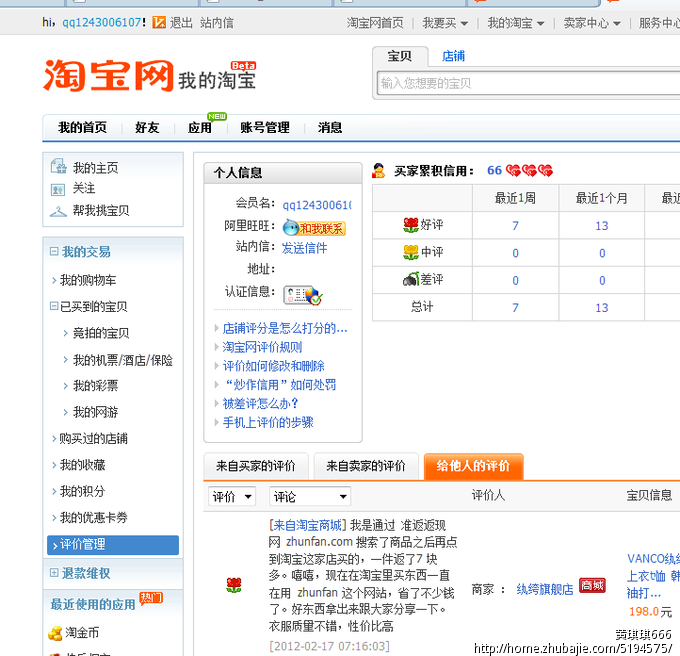Screen dimensions: 680x656
Task: Click 好评 count 13 for last month
Action: pos(602,226)
